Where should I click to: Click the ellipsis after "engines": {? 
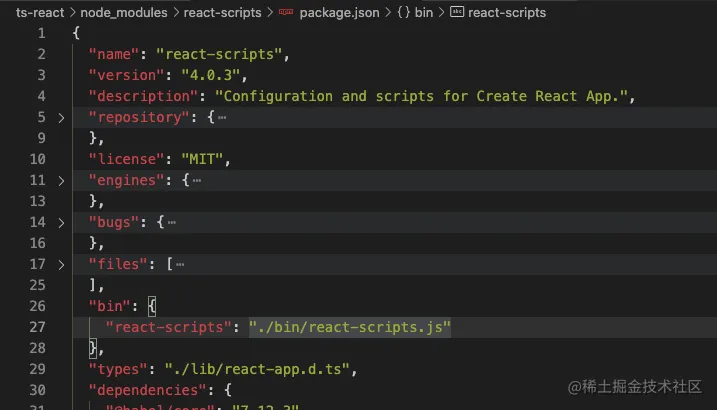(x=197, y=181)
